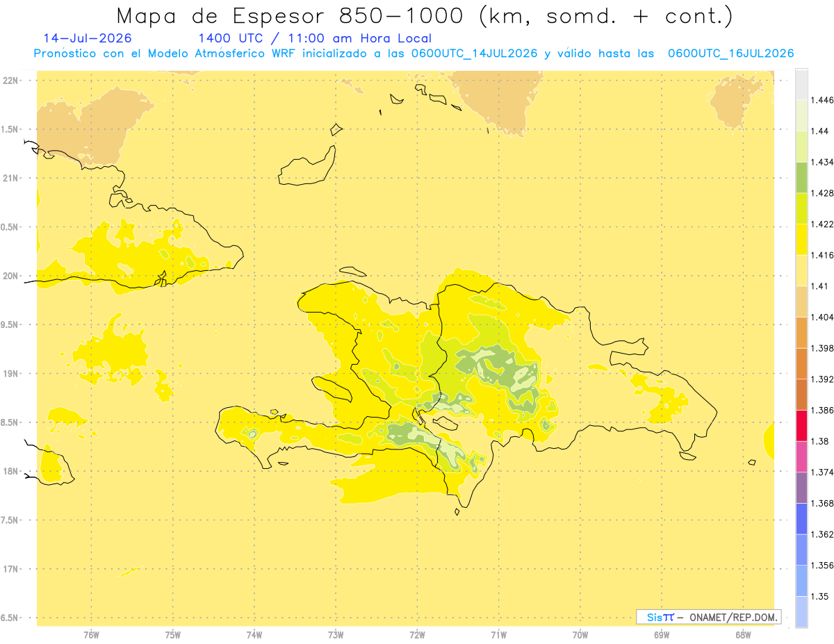Click the blue swatch between 1.362 and 1.368
Image resolution: width=834 pixels, height=644 pixels.
[801, 519]
